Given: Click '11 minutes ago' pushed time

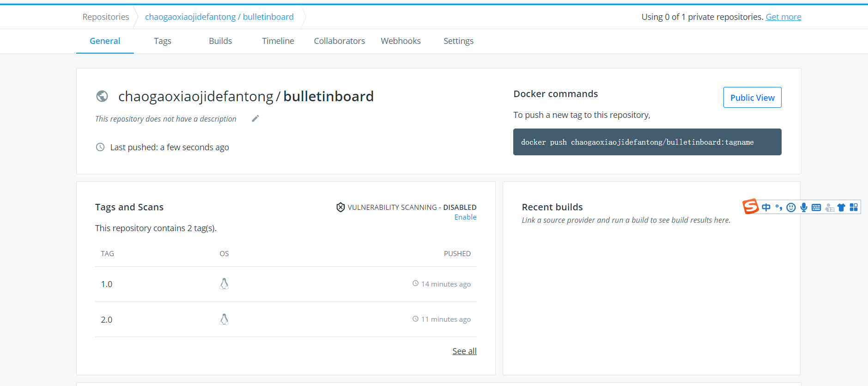Looking at the screenshot, I should tap(446, 319).
